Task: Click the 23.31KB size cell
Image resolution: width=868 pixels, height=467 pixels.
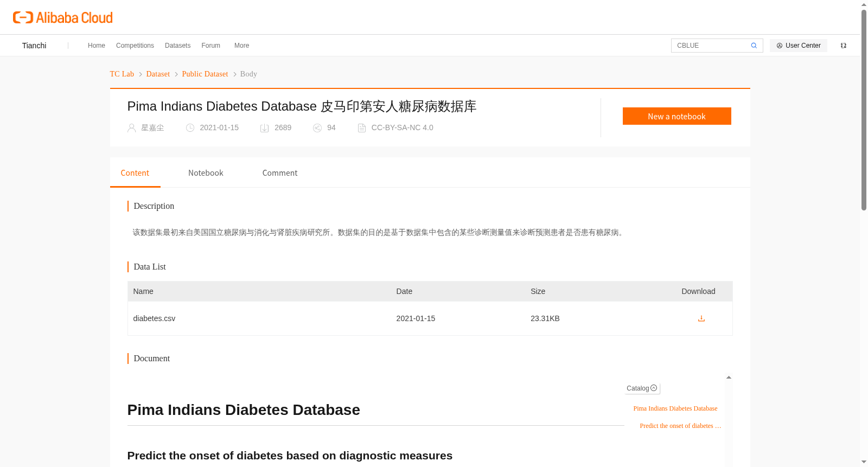Action: click(545, 318)
